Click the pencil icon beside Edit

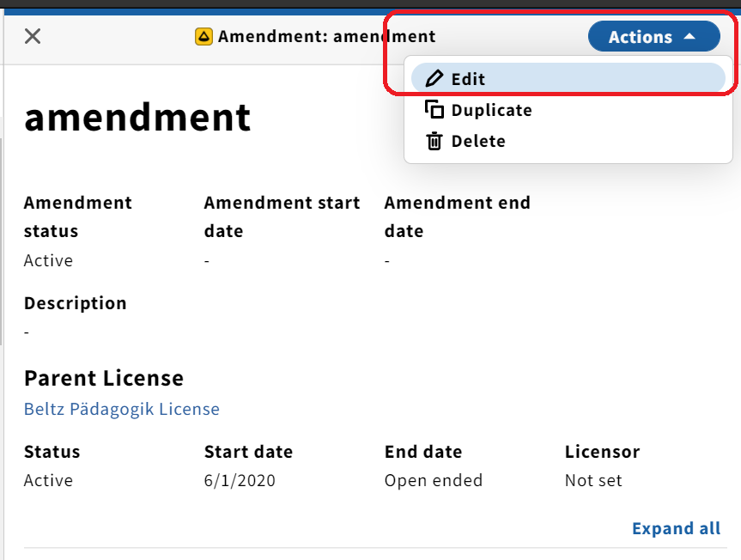[x=434, y=78]
